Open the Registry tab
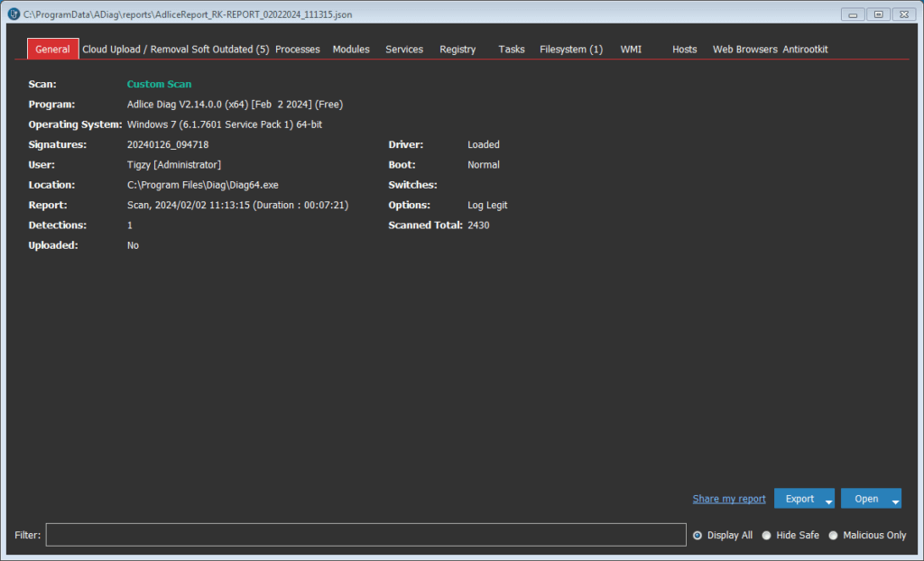924x561 pixels. (x=457, y=50)
